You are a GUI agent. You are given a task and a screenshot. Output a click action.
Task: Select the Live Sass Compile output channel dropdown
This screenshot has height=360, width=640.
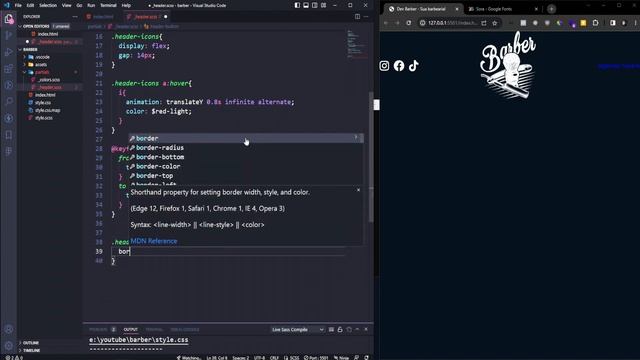click(298, 329)
